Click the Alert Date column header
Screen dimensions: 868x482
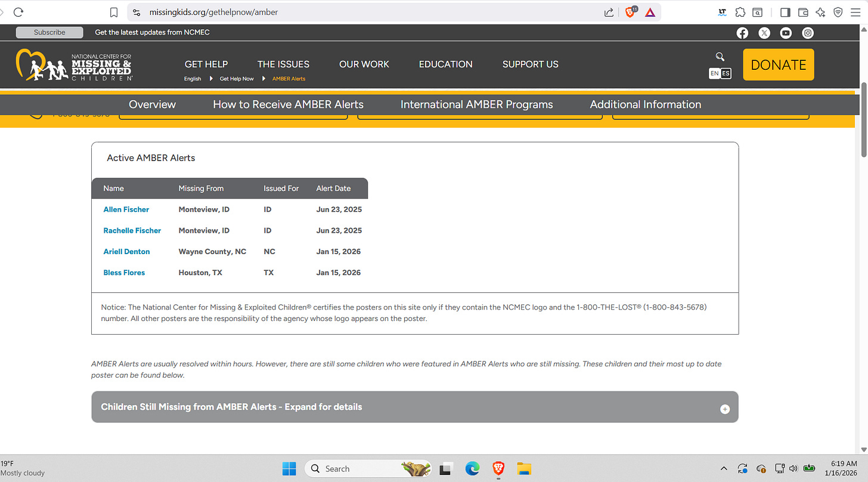tap(334, 189)
